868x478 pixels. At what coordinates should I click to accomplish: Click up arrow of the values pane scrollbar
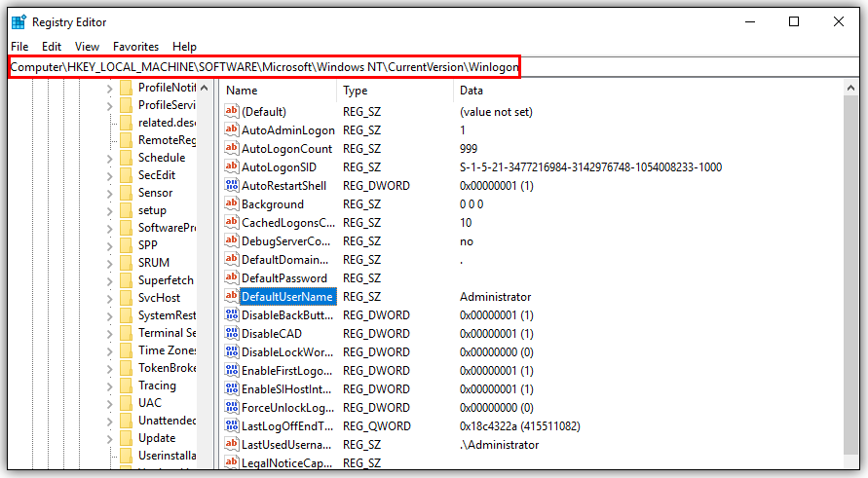850,89
